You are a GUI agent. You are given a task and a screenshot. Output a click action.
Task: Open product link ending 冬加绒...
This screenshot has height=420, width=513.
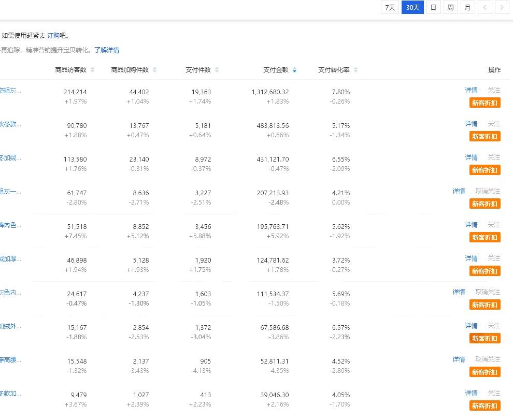[10, 158]
